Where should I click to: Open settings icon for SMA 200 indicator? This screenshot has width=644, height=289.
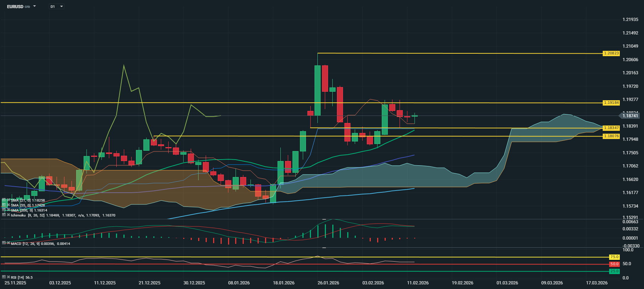coord(4,210)
